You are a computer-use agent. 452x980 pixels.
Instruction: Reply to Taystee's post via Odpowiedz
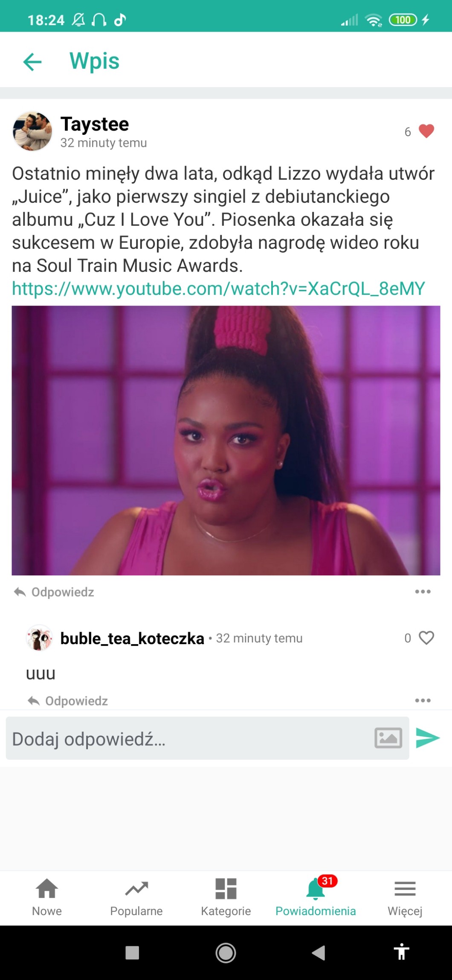[x=54, y=592]
